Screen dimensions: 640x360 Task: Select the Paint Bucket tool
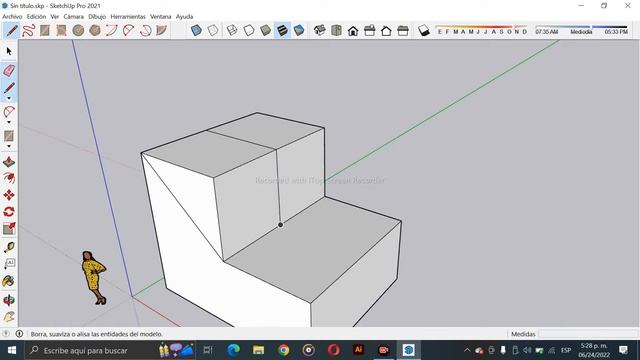coord(9,281)
